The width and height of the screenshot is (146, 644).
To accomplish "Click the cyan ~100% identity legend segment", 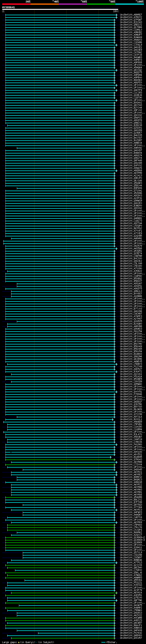I will coord(130,4).
